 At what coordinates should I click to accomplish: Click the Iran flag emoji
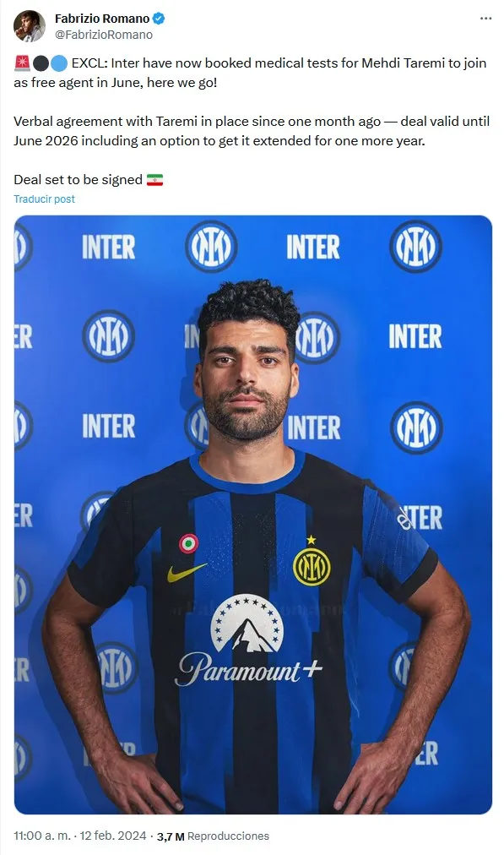154,180
